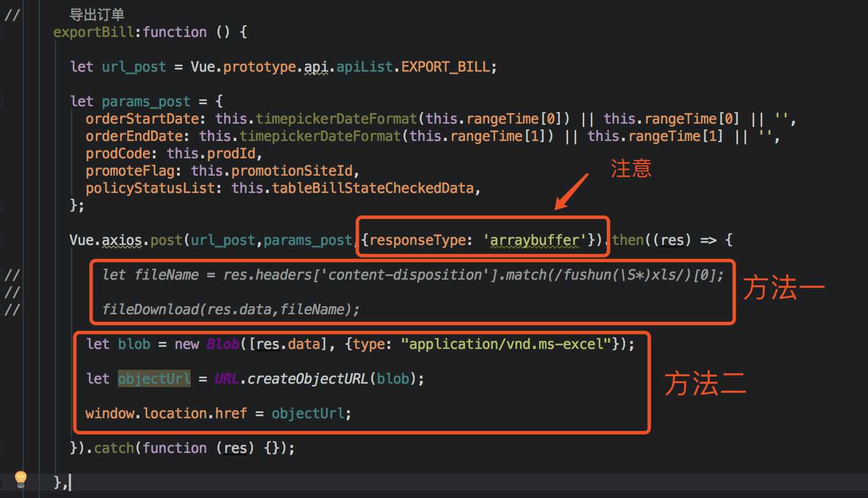Click the comment text 导出订单
868x498 pixels.
click(97, 14)
